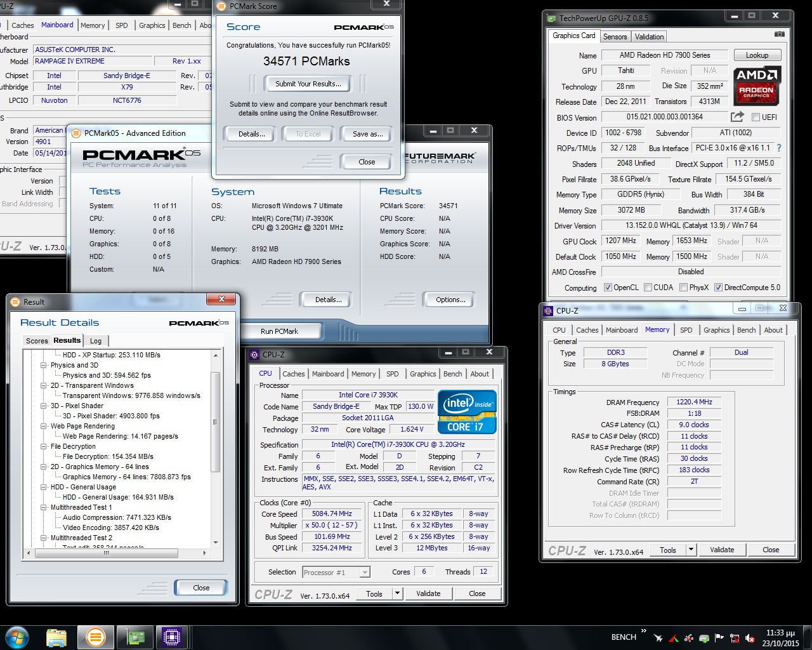Click the vertical scrollbar in Result Details
812x650 pixels.
(216, 421)
